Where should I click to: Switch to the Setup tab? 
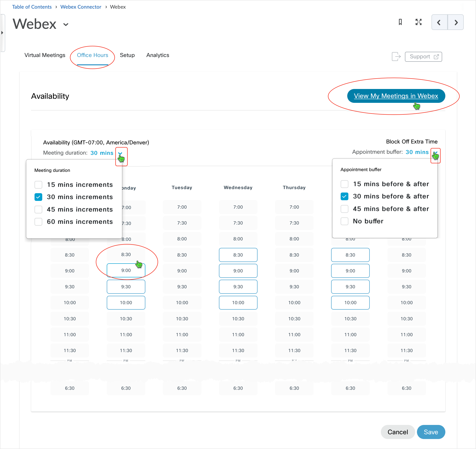click(x=127, y=55)
